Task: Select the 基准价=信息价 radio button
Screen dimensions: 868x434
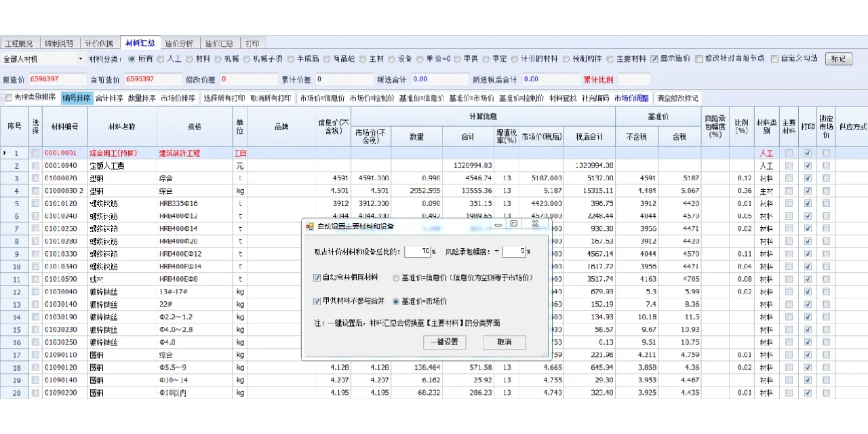Action: point(395,279)
